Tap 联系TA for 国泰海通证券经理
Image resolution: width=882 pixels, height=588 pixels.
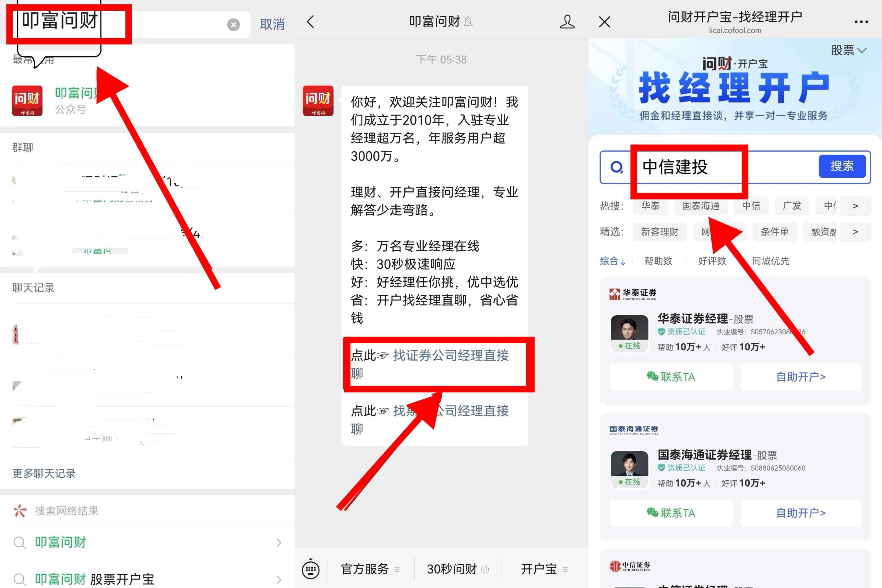tap(671, 513)
